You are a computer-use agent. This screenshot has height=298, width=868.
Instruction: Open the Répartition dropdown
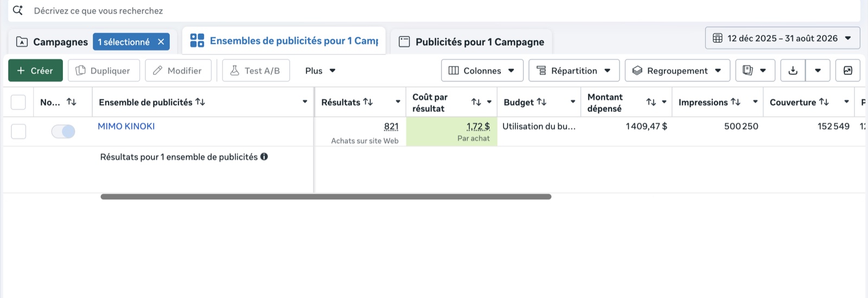(574, 71)
